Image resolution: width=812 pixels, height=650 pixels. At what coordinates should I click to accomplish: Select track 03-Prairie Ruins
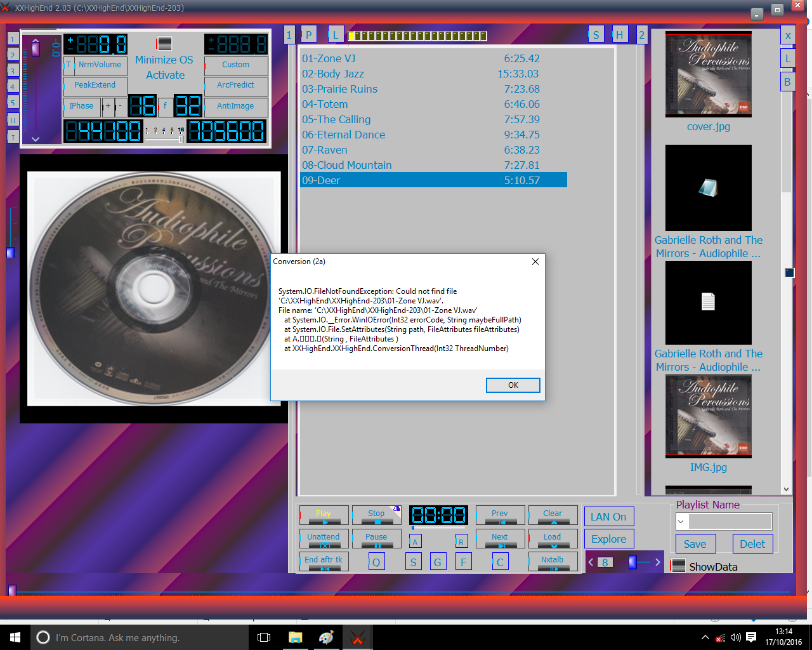pyautogui.click(x=433, y=89)
